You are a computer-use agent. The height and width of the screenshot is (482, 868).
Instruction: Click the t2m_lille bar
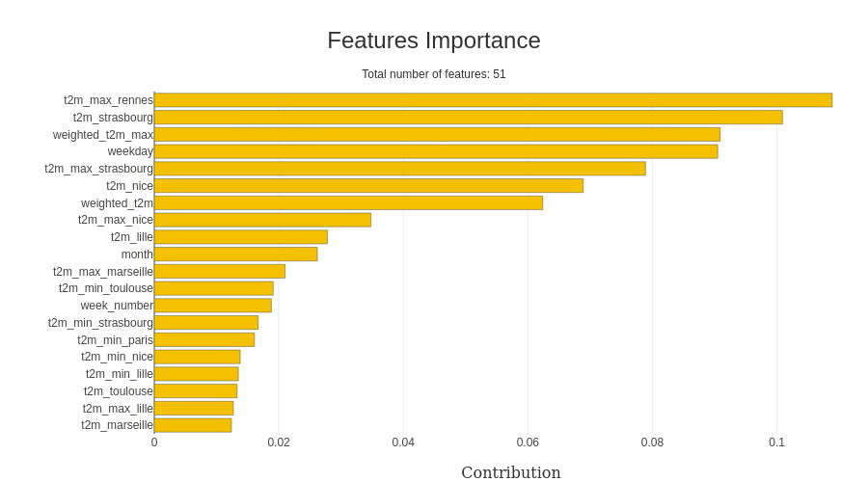pyautogui.click(x=240, y=237)
